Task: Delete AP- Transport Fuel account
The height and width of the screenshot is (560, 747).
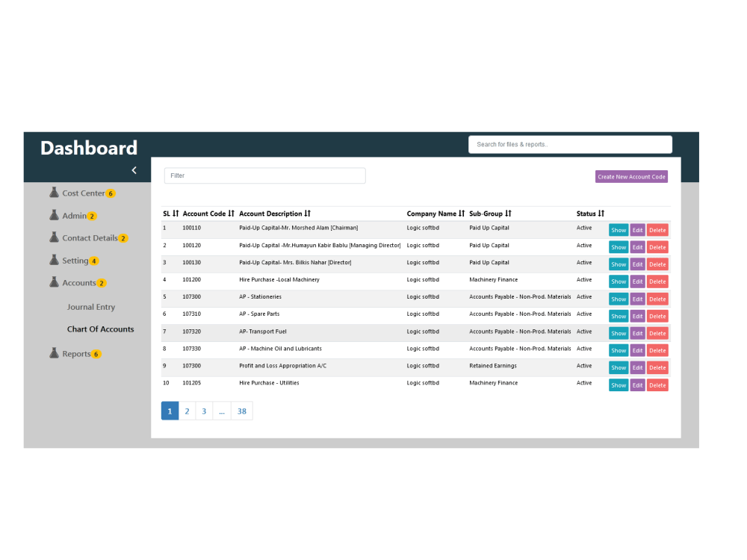Action: tap(657, 333)
